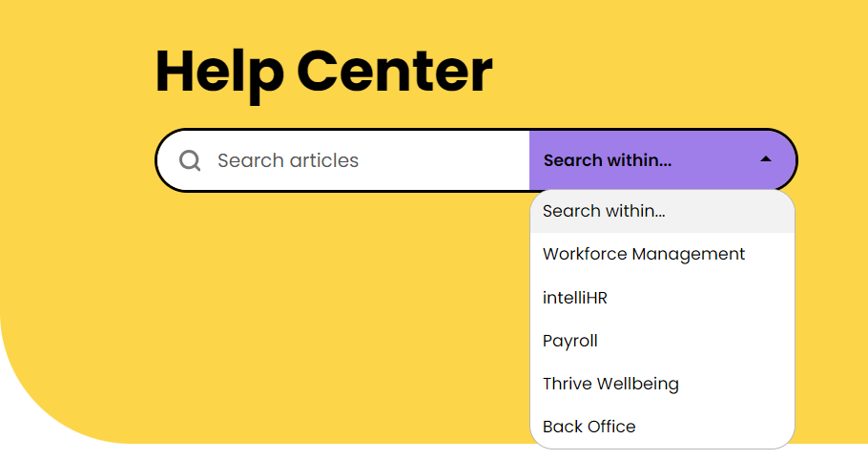The width and height of the screenshot is (868, 460).
Task: Set search category to Back Office
Action: pyautogui.click(x=662, y=427)
